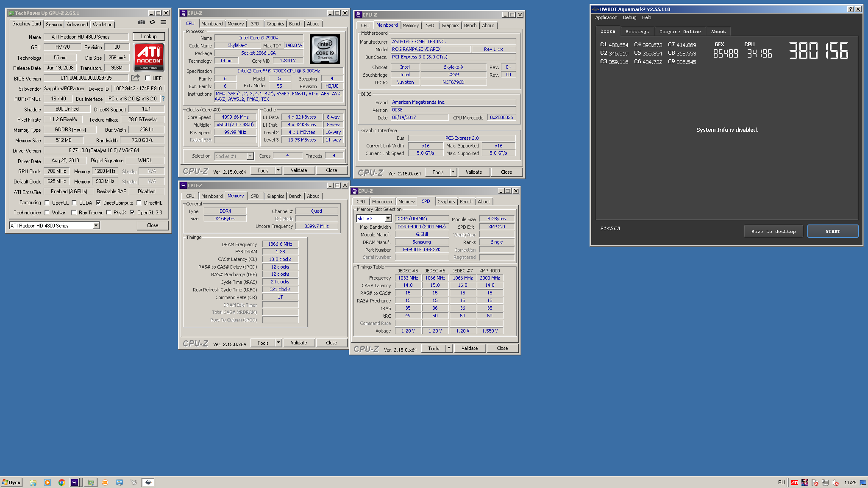Click the DRAM Frequency value 1866.6 MHz
Screen dimensions: 868x488
pyautogui.click(x=280, y=244)
